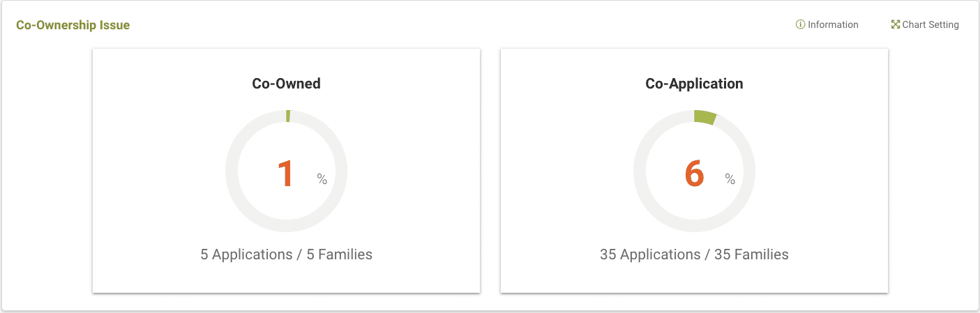Select the Co-Owned card panel
The image size is (980, 313).
(x=286, y=171)
